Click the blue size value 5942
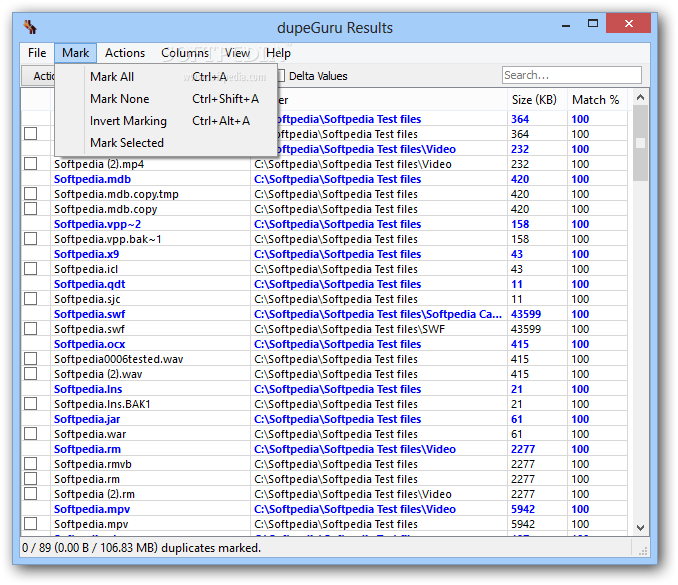 tap(523, 509)
